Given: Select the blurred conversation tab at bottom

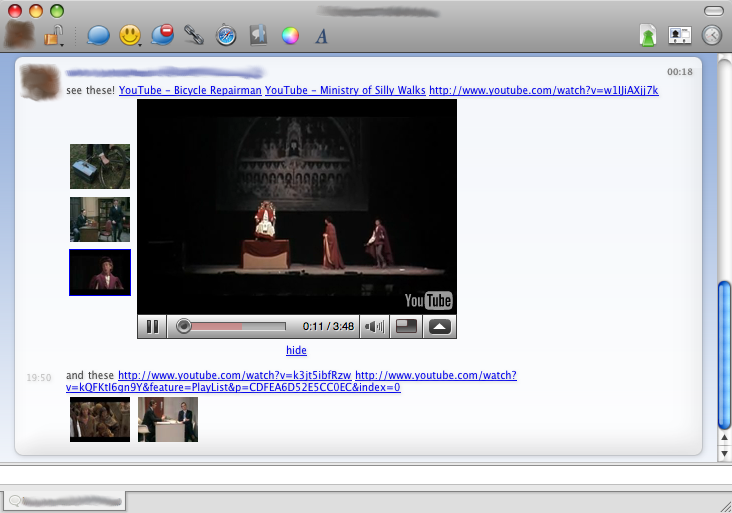Looking at the screenshot, I should pos(63,501).
